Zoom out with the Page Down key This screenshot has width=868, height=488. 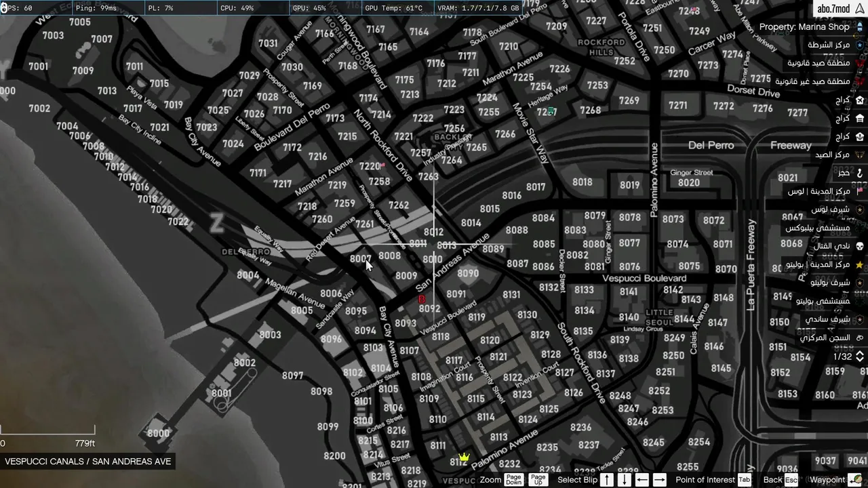pyautogui.click(x=513, y=480)
